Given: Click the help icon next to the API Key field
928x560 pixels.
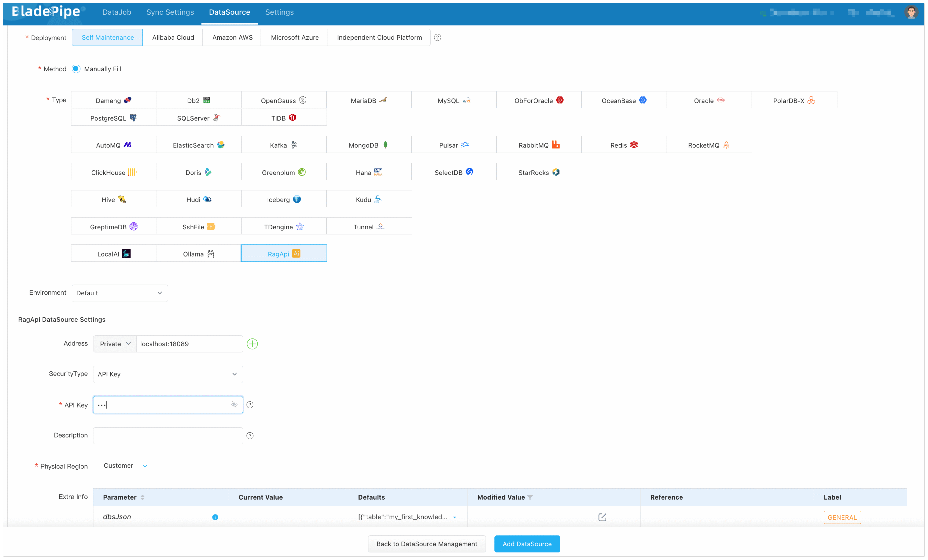Looking at the screenshot, I should pos(250,405).
